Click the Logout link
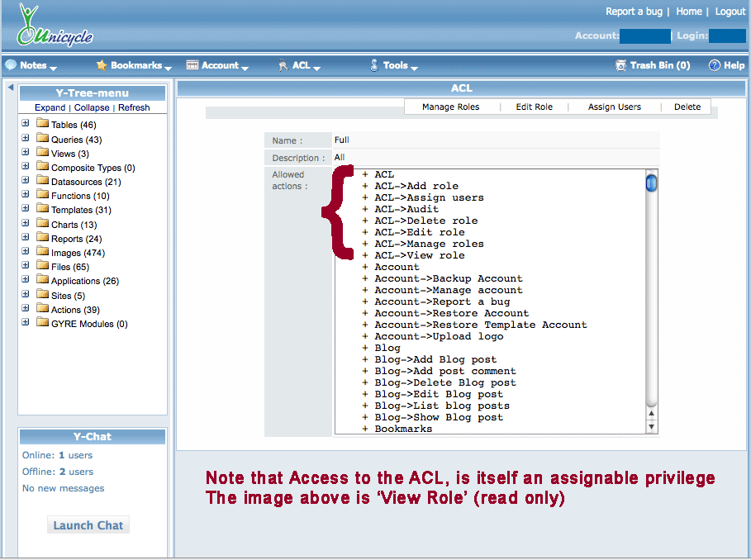The height and width of the screenshot is (560, 751). (x=730, y=12)
